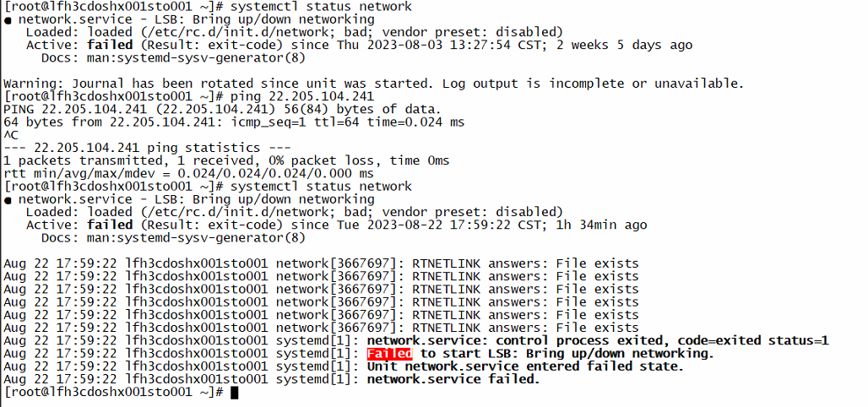Click the ^C interrupt marker

click(11, 135)
